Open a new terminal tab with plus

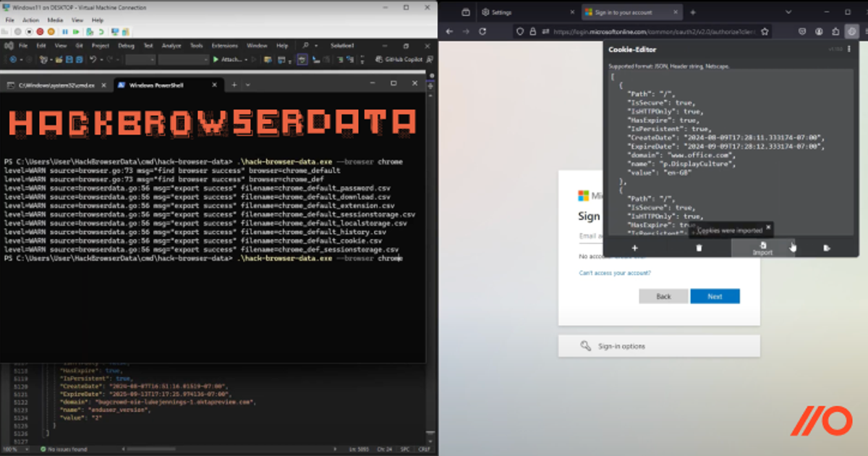click(234, 85)
